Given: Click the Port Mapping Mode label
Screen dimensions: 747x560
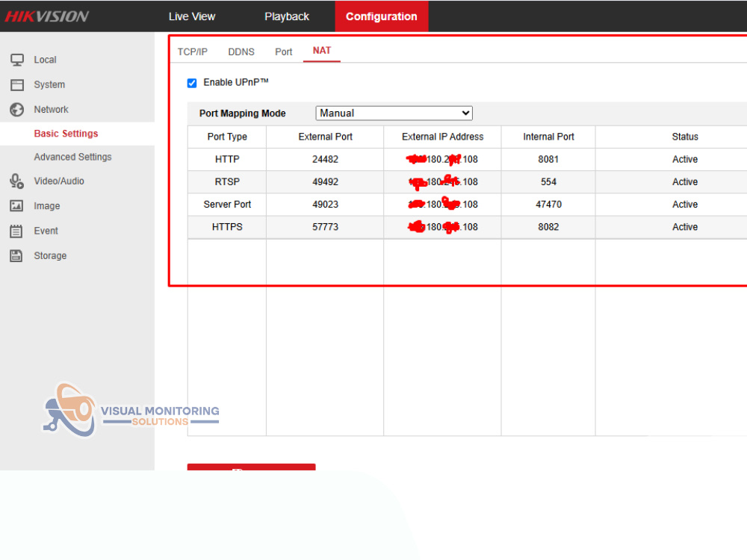Looking at the screenshot, I should coord(243,113).
